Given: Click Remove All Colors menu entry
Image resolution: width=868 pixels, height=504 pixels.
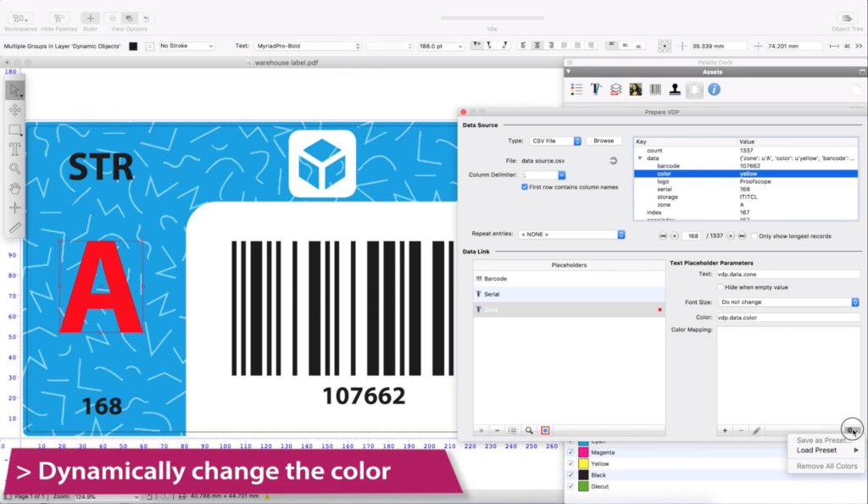Looking at the screenshot, I should coord(826,467).
